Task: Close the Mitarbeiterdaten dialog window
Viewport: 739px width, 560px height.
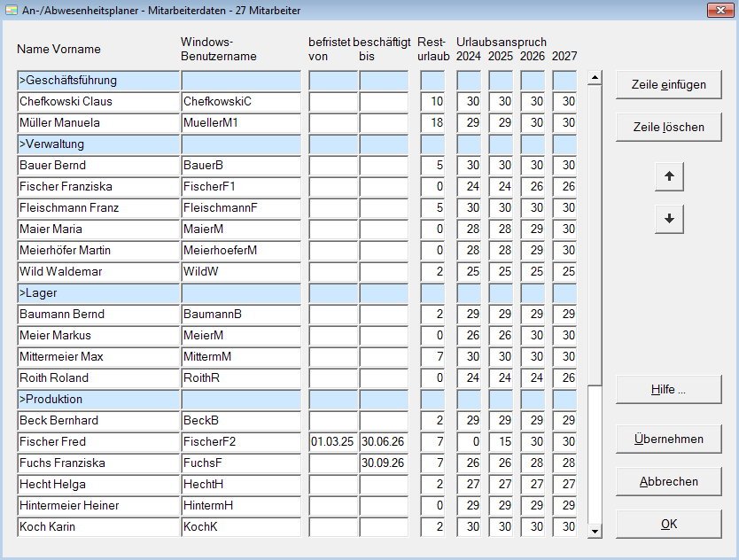Action: [718, 11]
